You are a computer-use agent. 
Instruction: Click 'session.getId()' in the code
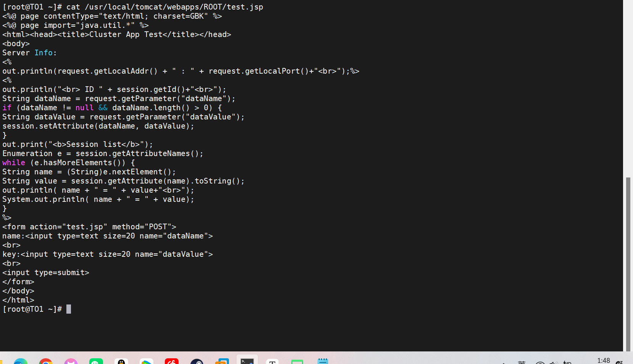point(151,89)
